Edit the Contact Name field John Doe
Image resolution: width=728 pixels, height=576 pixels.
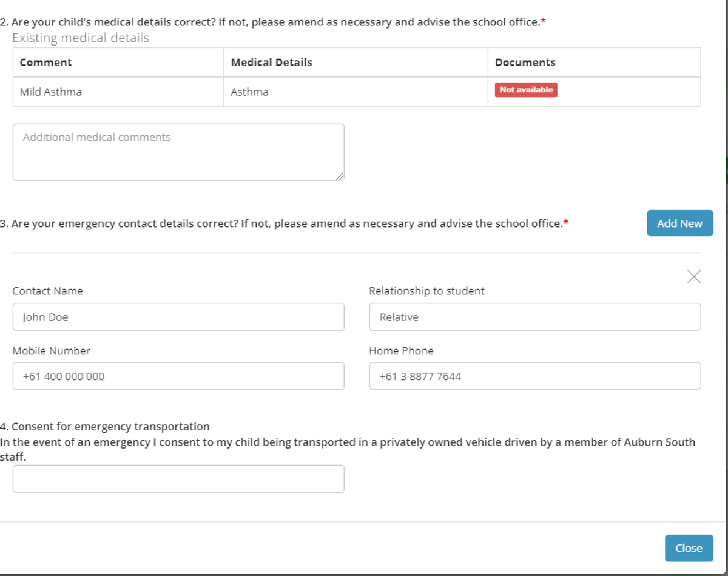(x=178, y=317)
